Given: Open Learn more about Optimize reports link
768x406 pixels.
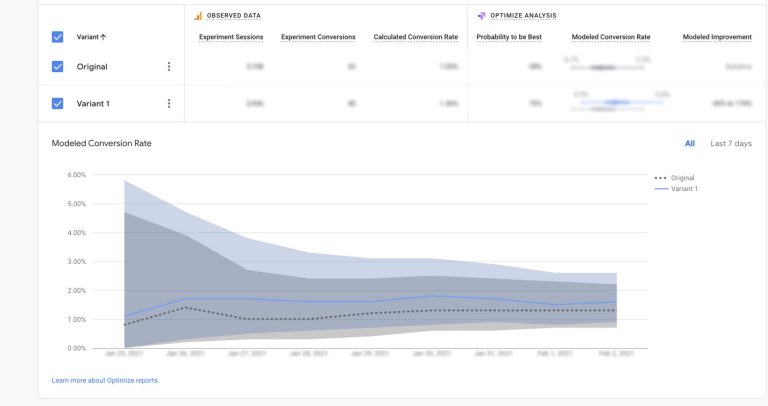Looking at the screenshot, I should coord(105,381).
